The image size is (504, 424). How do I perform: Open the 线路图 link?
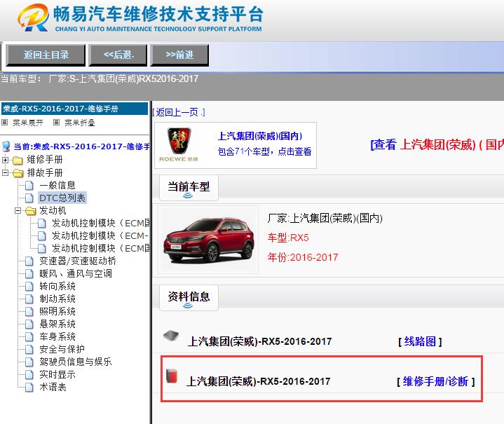420,341
